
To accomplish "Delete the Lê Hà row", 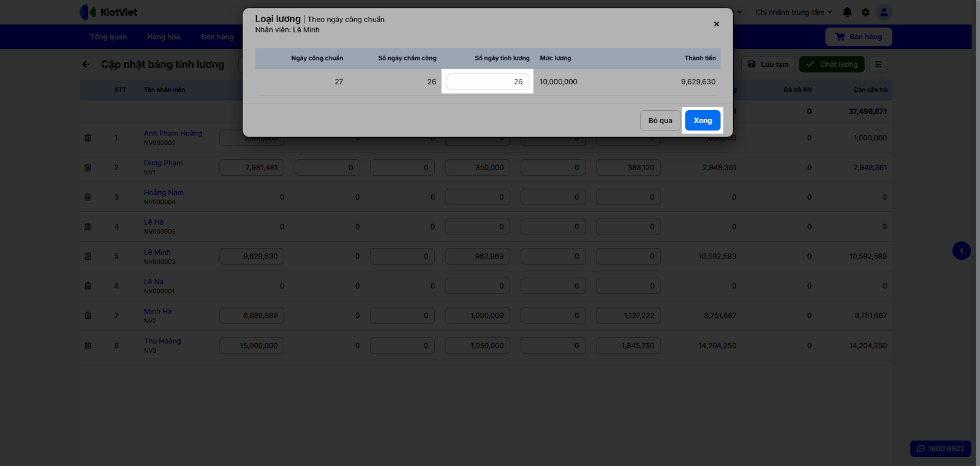I will pyautogui.click(x=88, y=227).
